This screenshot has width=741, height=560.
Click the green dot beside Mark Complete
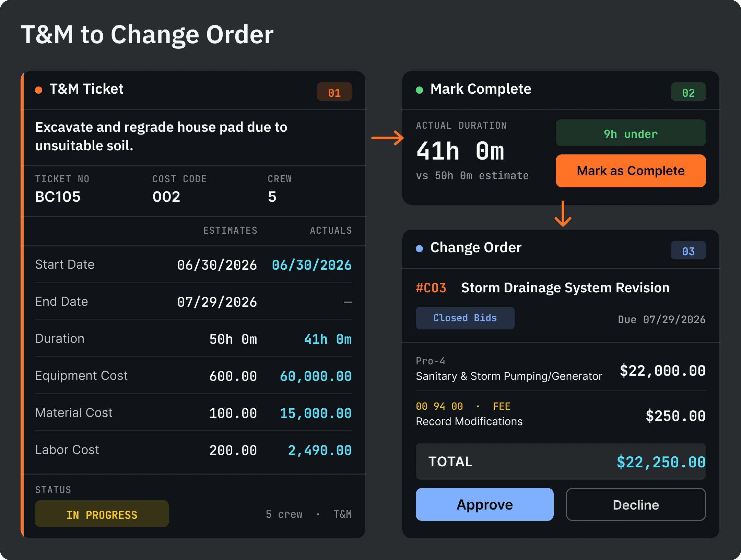[419, 90]
